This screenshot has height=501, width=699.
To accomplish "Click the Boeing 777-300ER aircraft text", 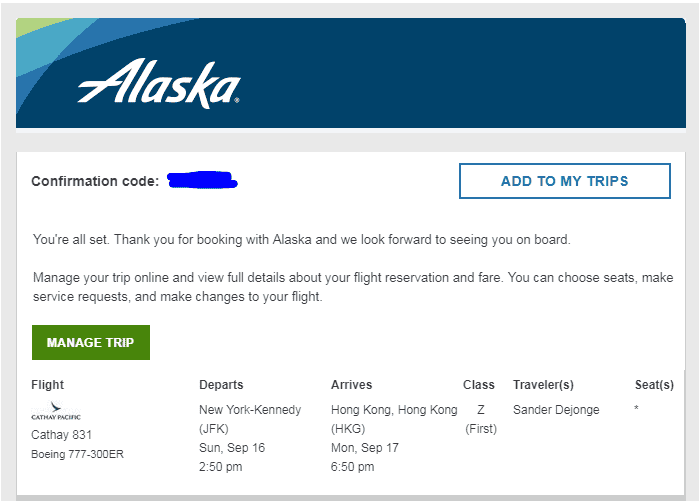I will (x=78, y=454).
